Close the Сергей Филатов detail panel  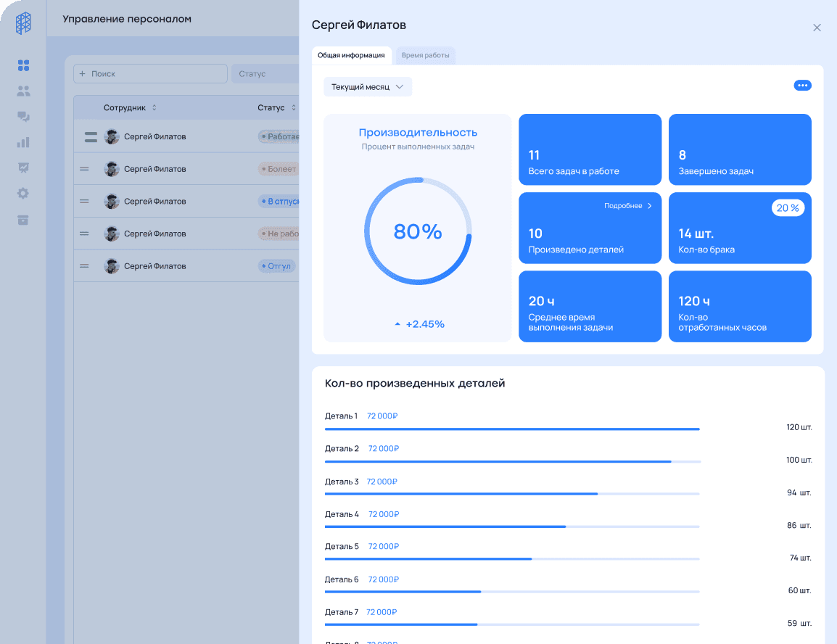tap(817, 28)
